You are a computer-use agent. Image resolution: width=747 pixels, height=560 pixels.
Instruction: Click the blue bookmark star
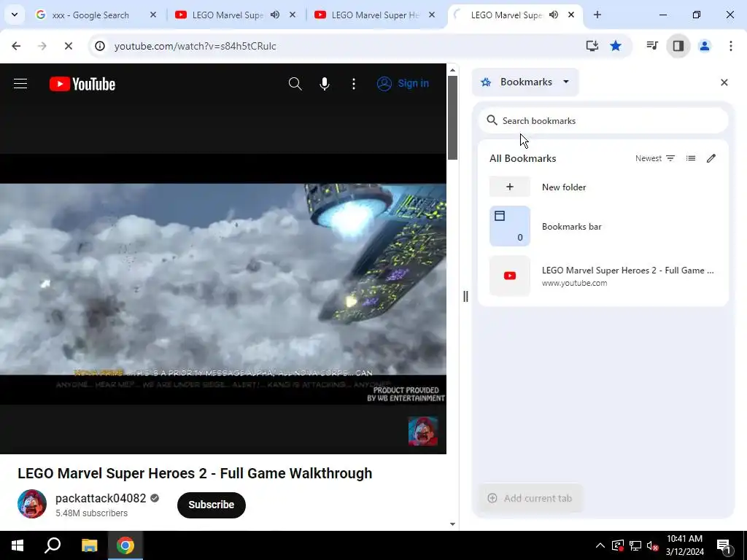(x=616, y=46)
